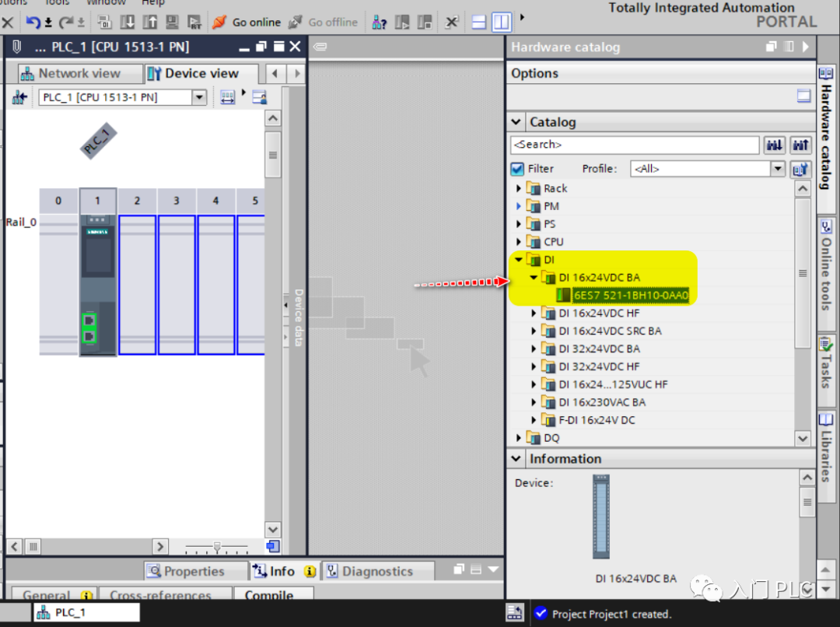Click the Start simulation icon
Image resolution: width=840 pixels, height=627 pixels.
coord(172,22)
